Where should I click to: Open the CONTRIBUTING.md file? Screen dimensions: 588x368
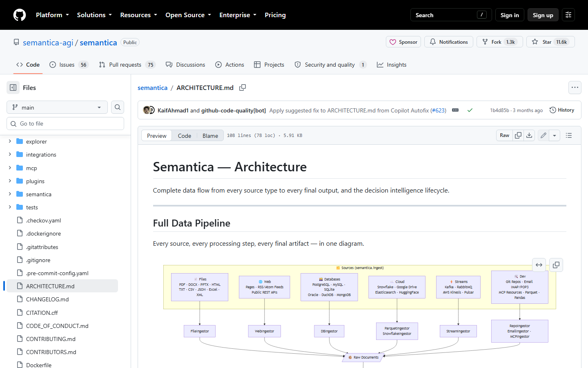coord(51,339)
